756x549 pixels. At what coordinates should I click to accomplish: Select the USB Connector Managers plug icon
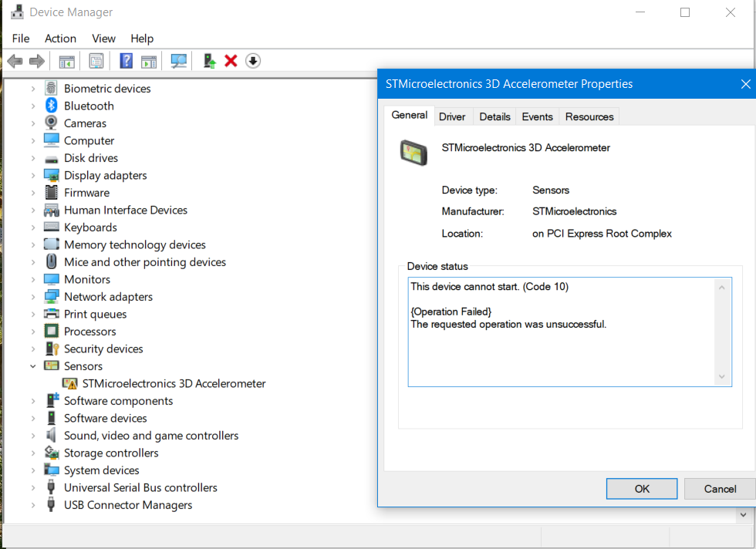[51, 504]
